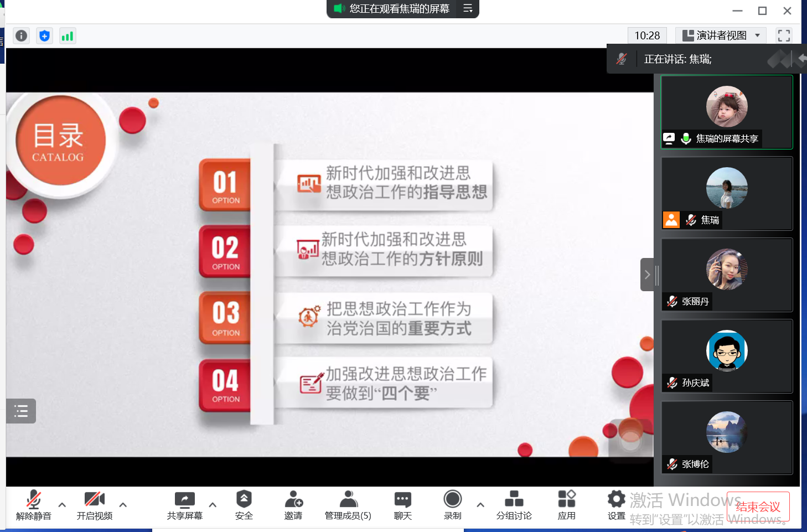Open the Apps (应用) panel
This screenshot has height=532, width=807.
pyautogui.click(x=566, y=505)
